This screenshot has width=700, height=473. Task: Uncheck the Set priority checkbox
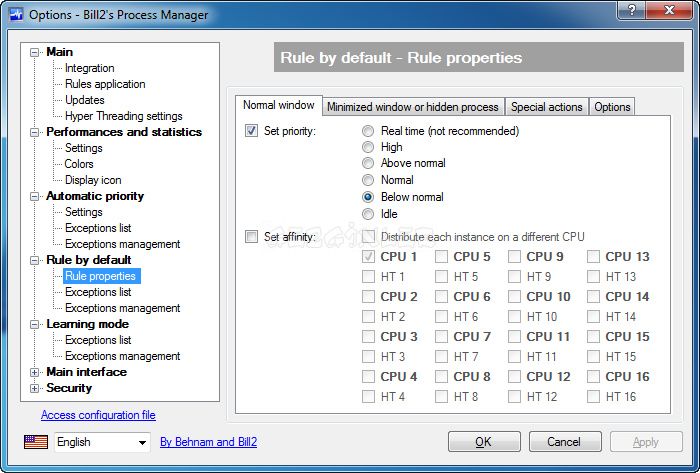[251, 131]
